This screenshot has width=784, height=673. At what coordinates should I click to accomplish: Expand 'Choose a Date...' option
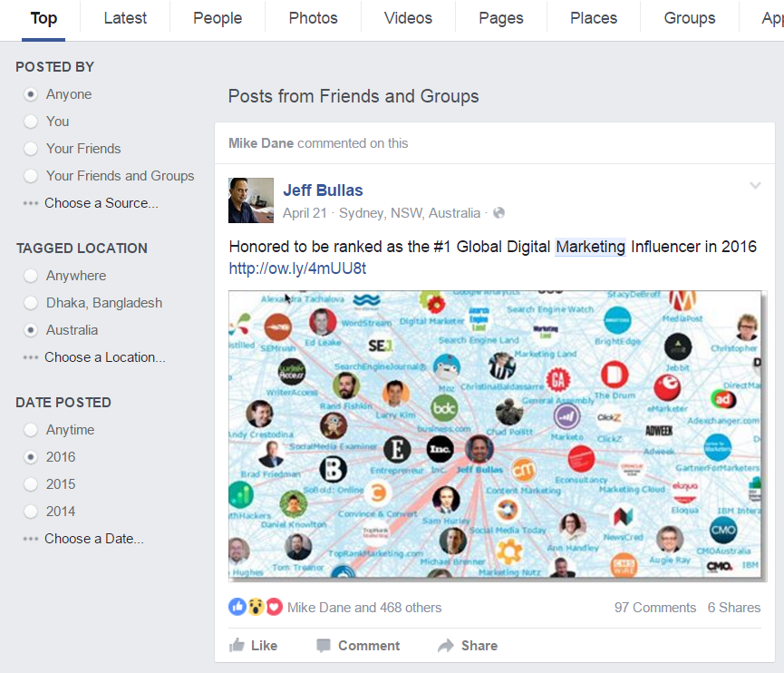coord(93,539)
